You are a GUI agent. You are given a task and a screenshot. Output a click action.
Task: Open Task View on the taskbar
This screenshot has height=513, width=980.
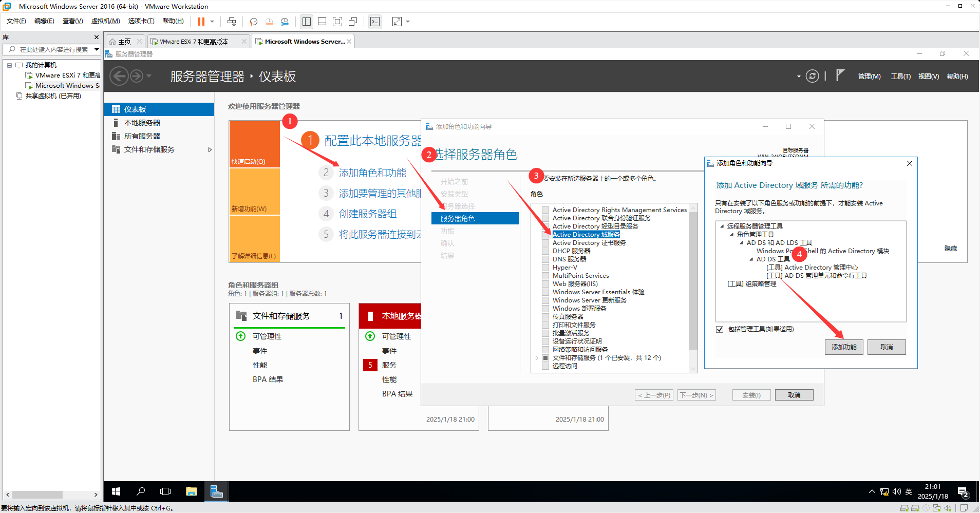click(165, 491)
